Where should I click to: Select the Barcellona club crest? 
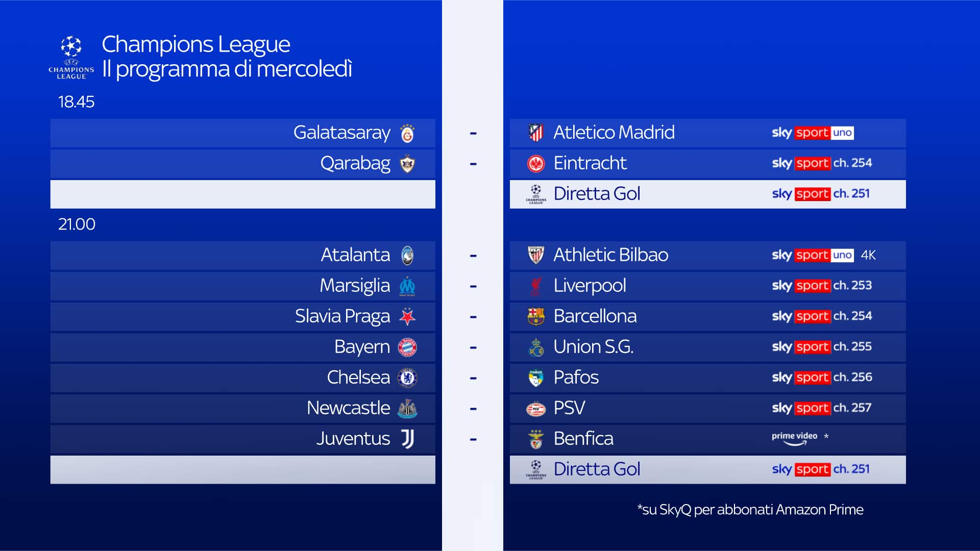click(536, 317)
